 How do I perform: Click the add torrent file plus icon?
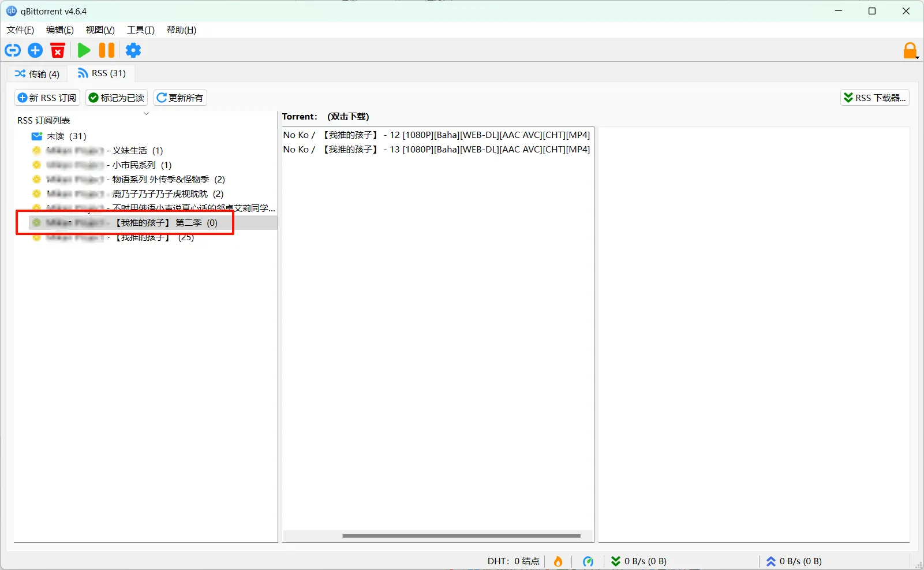35,50
